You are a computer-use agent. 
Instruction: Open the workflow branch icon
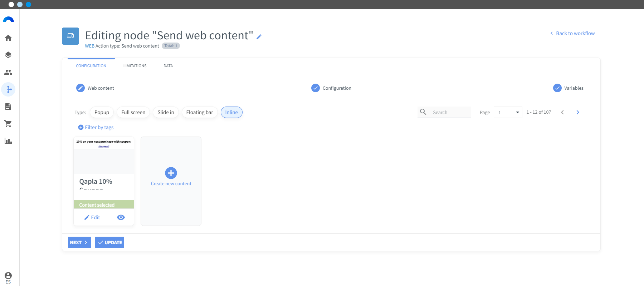[x=9, y=89]
